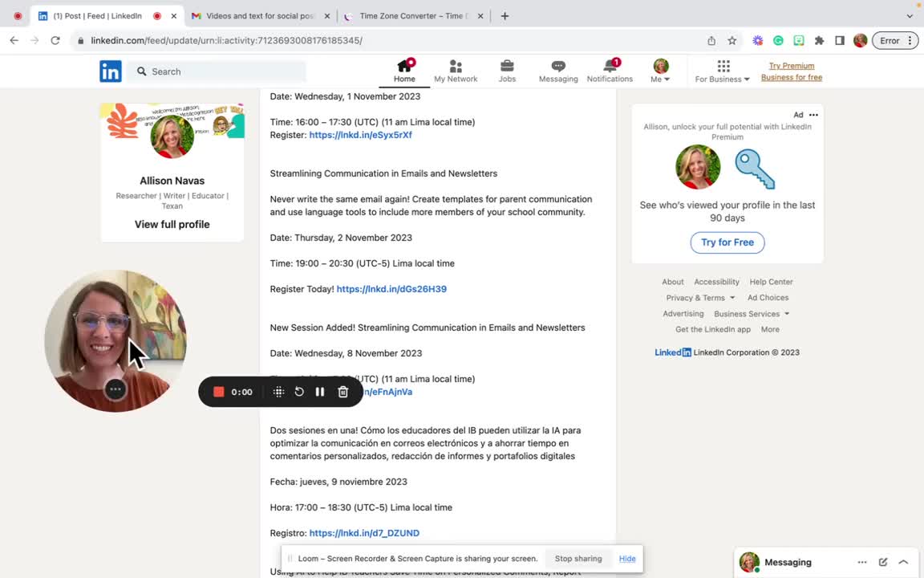
Task: Open About footer link
Action: pos(672,282)
